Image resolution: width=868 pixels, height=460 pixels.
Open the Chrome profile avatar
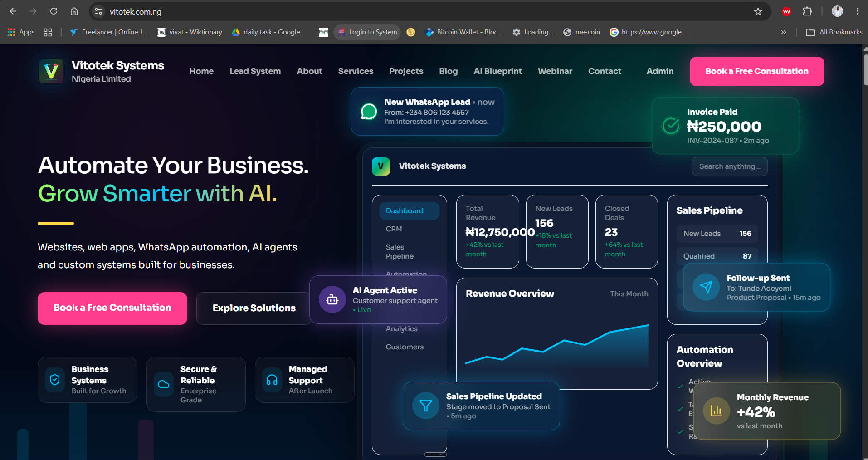(x=837, y=11)
